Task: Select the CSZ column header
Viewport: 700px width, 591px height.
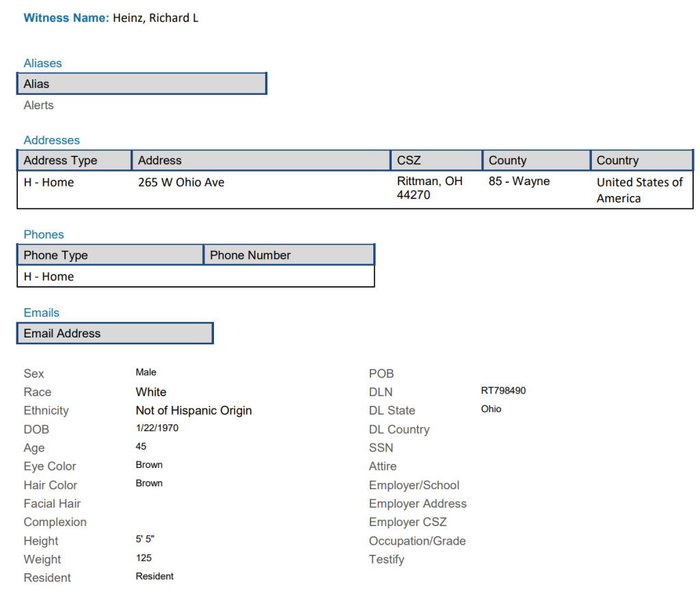Action: 435,161
